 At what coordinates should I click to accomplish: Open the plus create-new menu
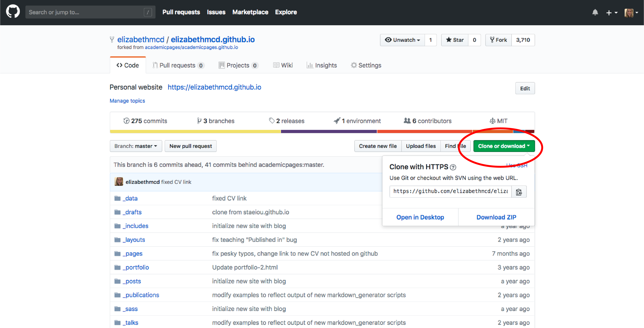[x=612, y=12]
